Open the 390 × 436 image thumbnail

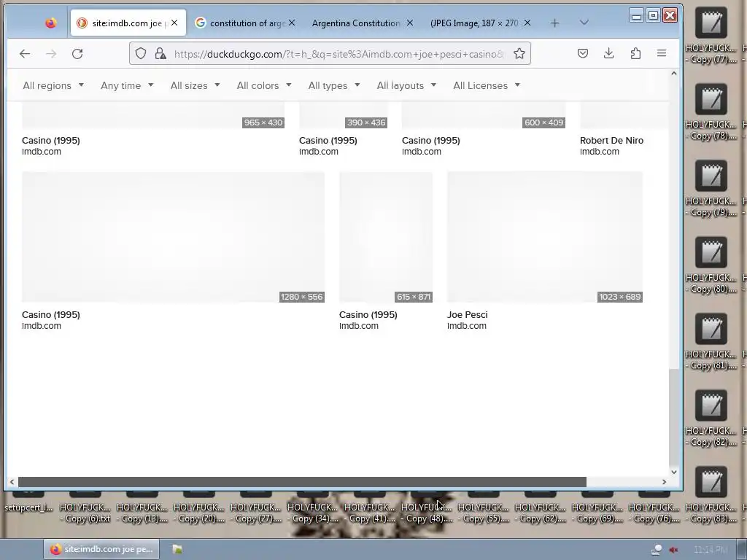point(344,115)
